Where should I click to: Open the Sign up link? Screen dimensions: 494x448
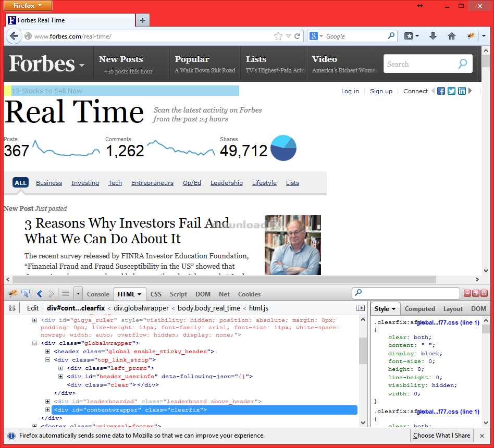click(x=381, y=91)
